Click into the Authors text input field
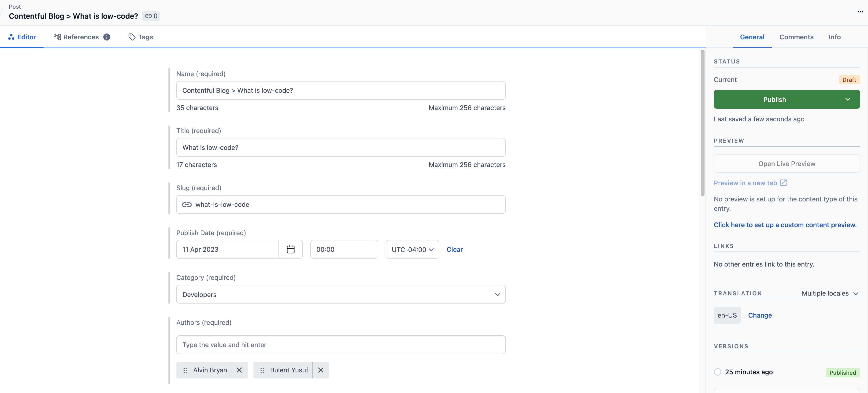Viewport: 868px width, 393px height. click(x=340, y=345)
